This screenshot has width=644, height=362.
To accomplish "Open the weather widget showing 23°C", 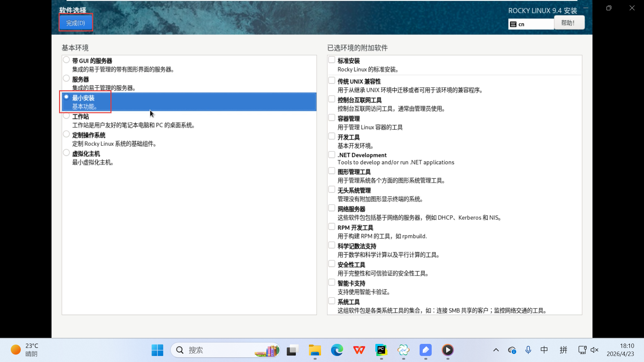I will click(25, 350).
